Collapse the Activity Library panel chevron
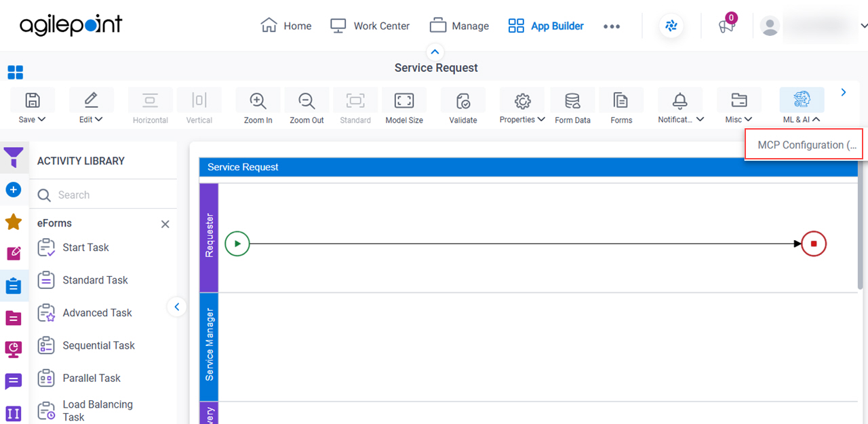The image size is (868, 424). 176,307
